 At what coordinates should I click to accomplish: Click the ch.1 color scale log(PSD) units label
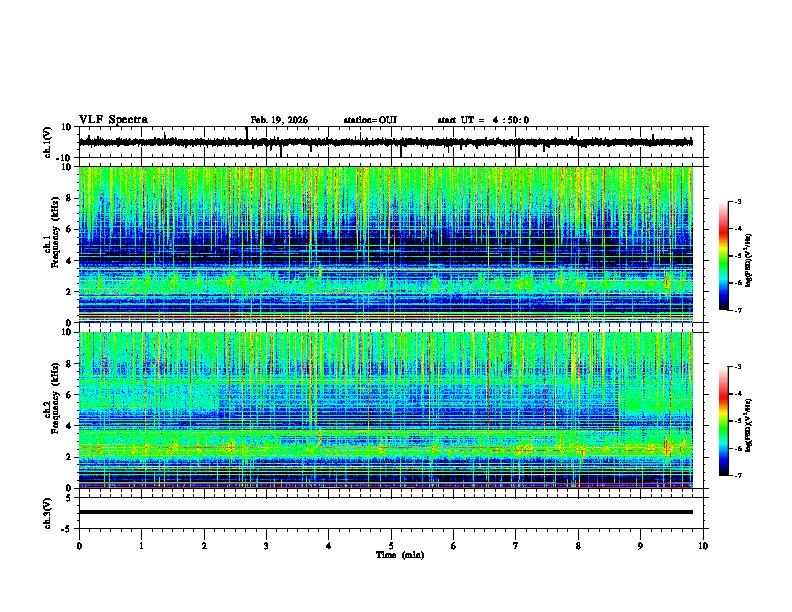749,260
